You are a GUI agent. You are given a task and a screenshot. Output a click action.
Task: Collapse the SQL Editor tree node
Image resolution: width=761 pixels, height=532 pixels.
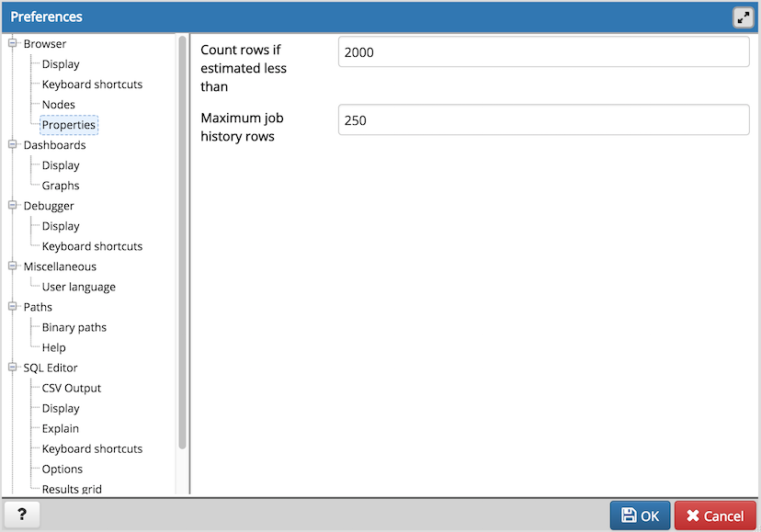click(x=14, y=367)
